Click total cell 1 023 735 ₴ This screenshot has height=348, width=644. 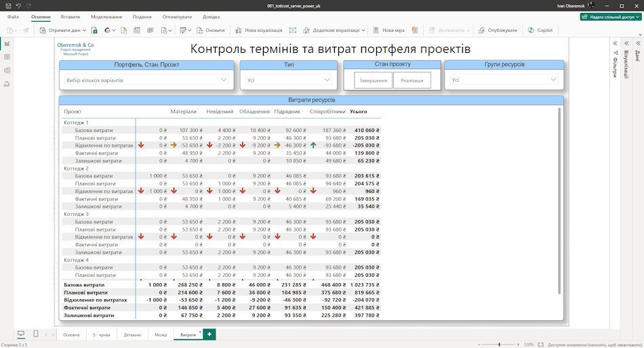[365, 285]
